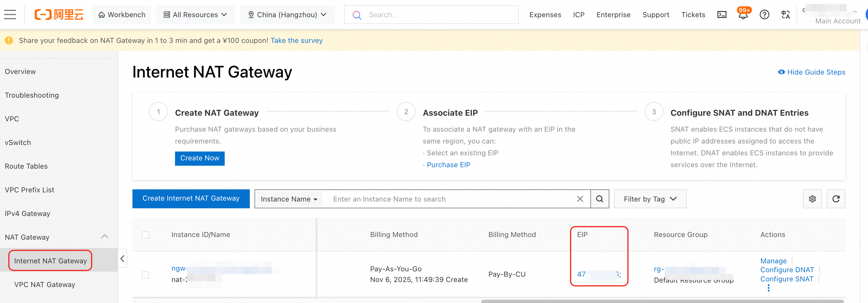Click the Take the survey link
The width and height of the screenshot is (868, 303).
pos(297,41)
